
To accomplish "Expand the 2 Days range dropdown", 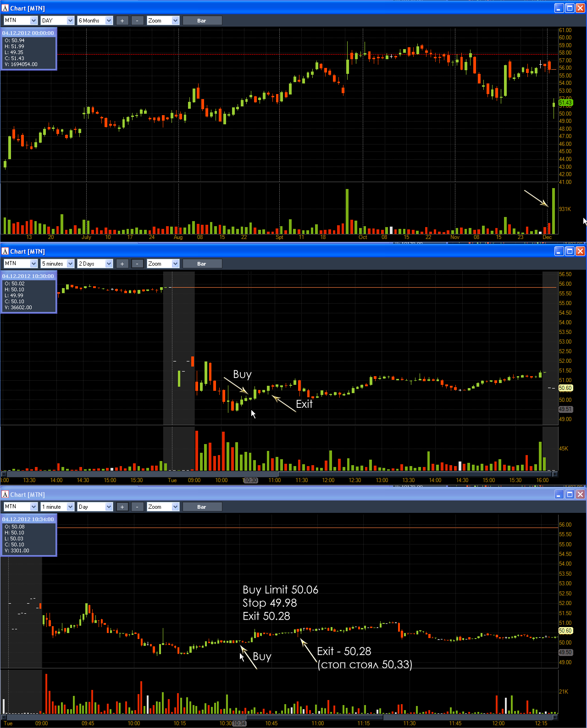I will click(95, 263).
